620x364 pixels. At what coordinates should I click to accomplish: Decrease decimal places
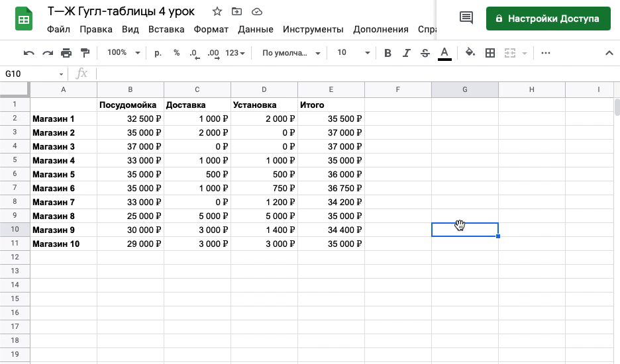click(195, 54)
